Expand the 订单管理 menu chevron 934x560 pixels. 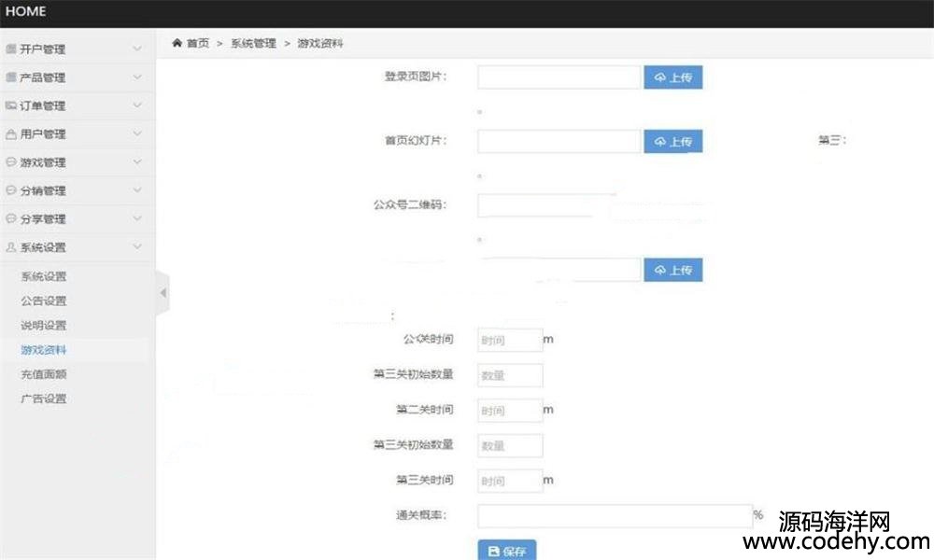point(137,105)
